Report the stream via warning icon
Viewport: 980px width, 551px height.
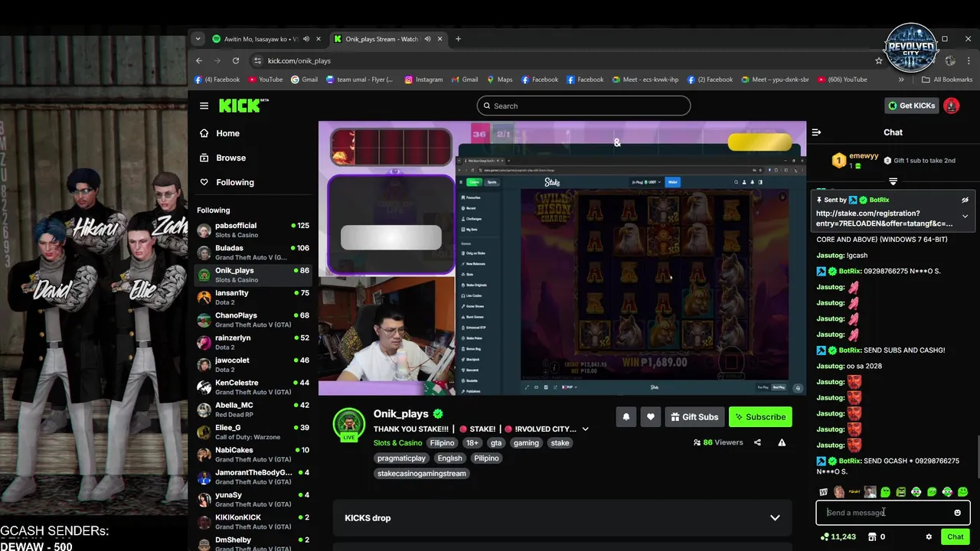pyautogui.click(x=782, y=442)
